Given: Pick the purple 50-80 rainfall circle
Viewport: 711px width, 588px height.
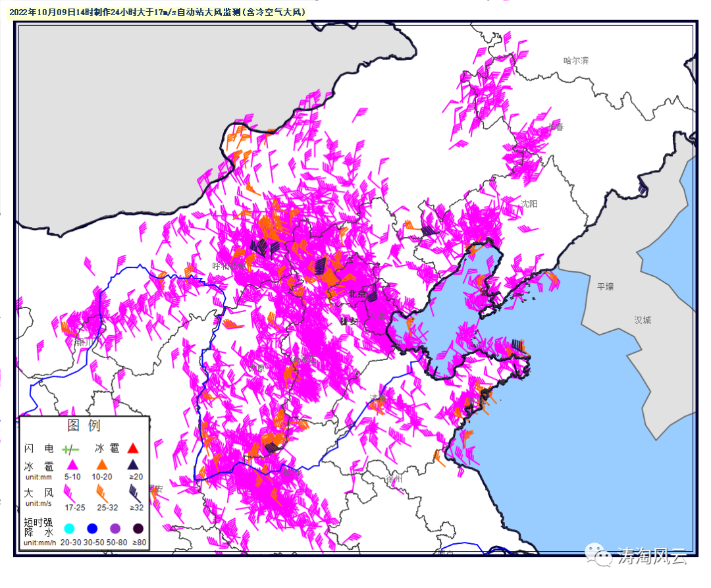Looking at the screenshot, I should (115, 528).
